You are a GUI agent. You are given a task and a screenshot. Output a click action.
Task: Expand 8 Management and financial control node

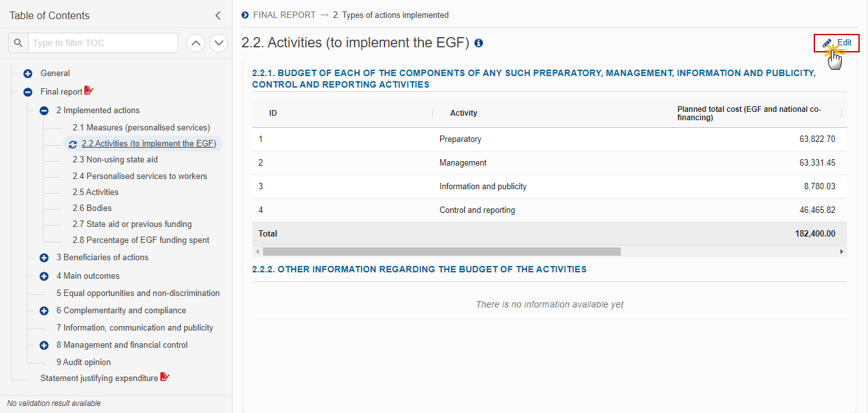(44, 345)
